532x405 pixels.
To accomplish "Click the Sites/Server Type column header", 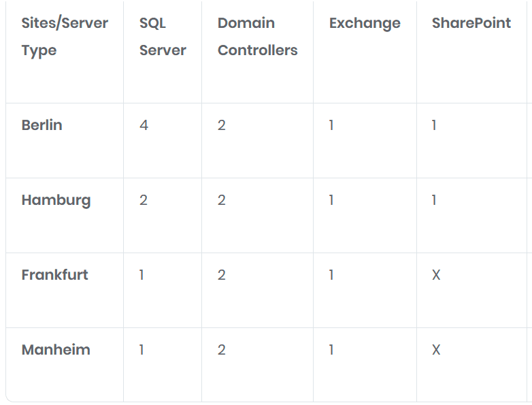I will (x=65, y=37).
